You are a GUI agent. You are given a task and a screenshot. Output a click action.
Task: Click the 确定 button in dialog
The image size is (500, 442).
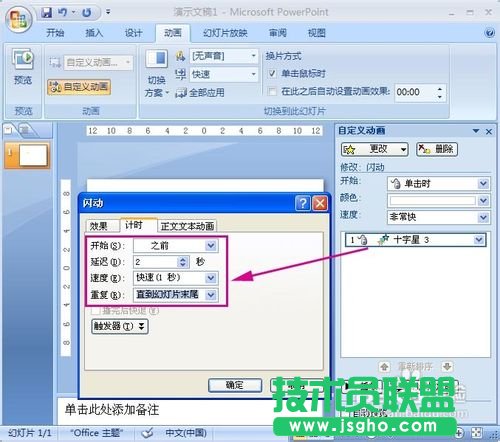pyautogui.click(x=235, y=385)
